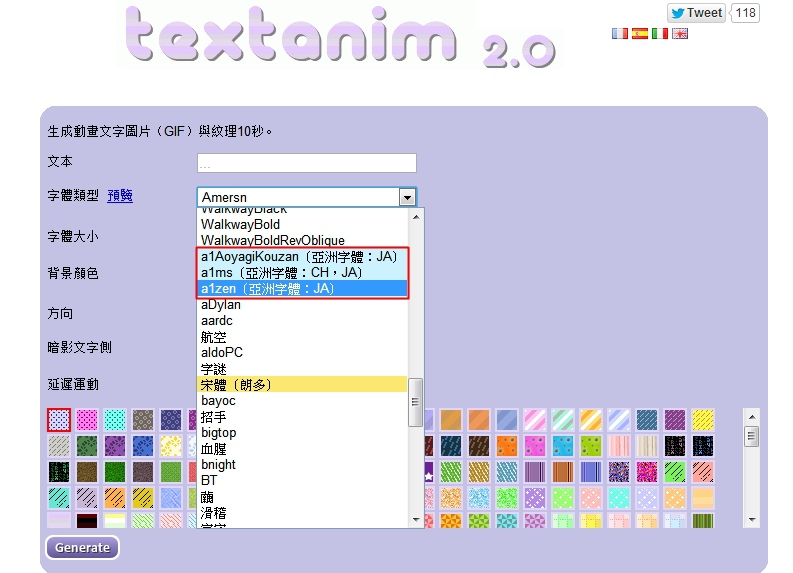Focus the 文本 text input field
Viewport: 793px width, 573px height.
click(x=306, y=163)
